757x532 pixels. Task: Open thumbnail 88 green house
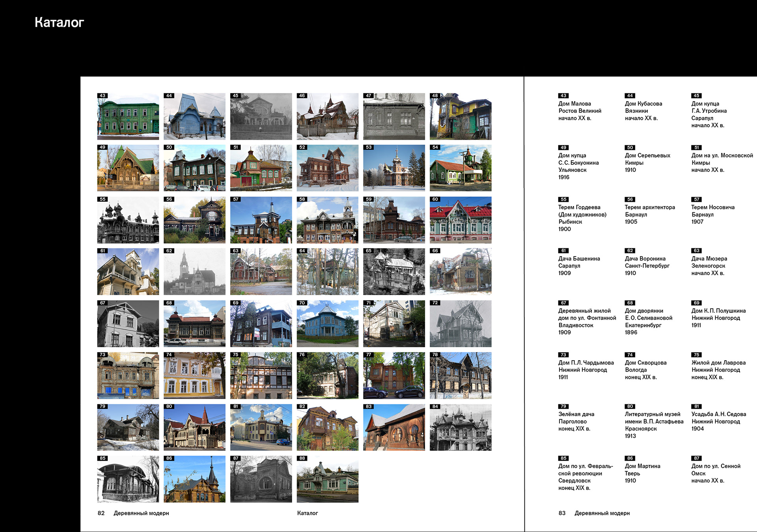click(x=327, y=479)
